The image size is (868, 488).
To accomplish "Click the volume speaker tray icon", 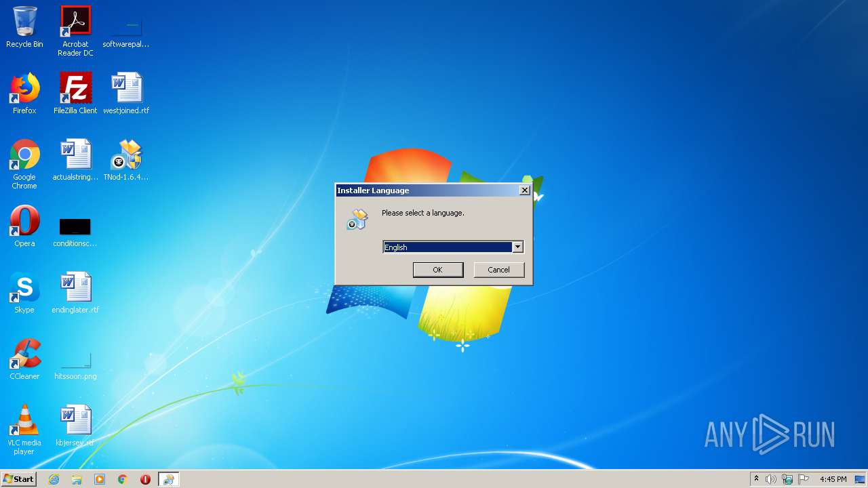I will tap(771, 479).
